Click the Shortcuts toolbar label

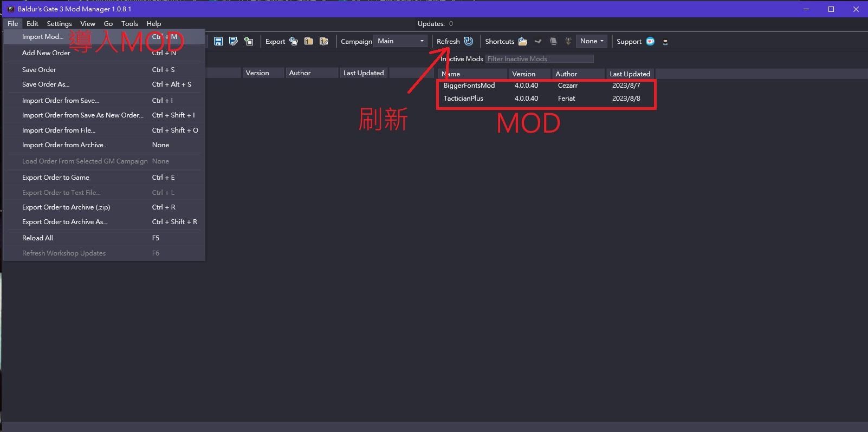[500, 41]
